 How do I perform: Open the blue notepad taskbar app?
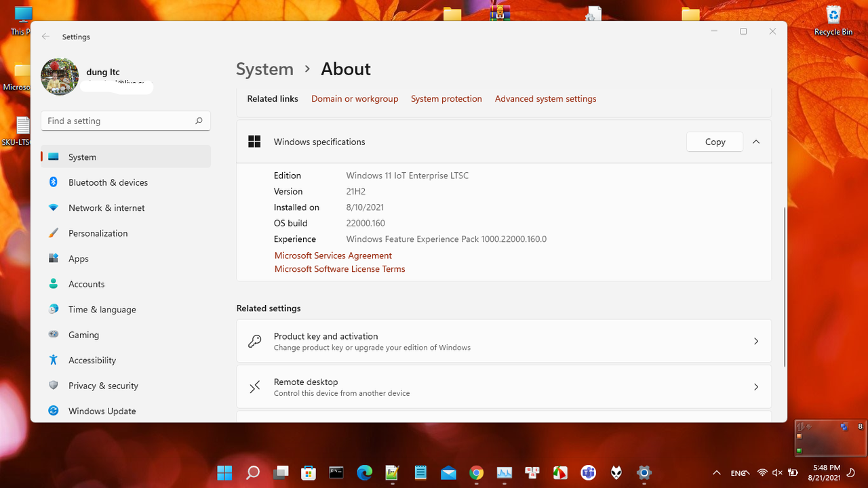coord(420,472)
